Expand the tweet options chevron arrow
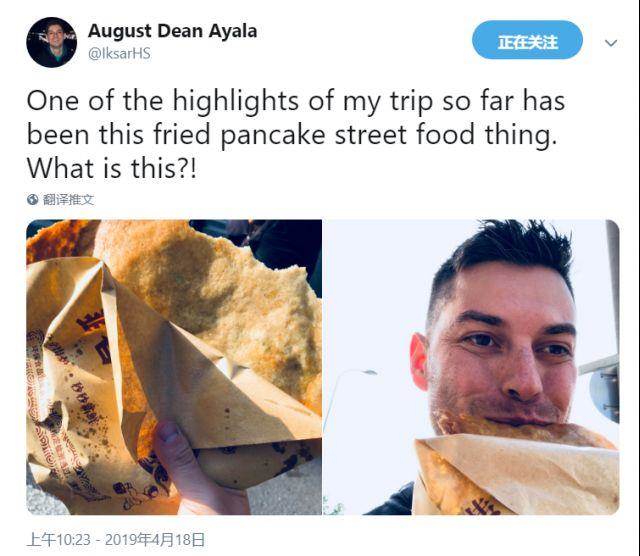Image resolution: width=640 pixels, height=556 pixels. [611, 43]
